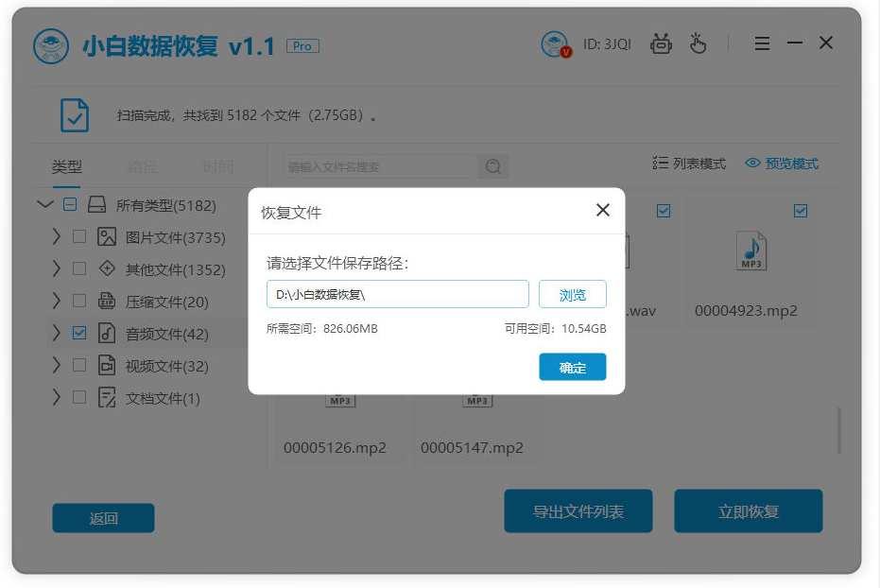Click the robot customer service icon

tap(661, 43)
